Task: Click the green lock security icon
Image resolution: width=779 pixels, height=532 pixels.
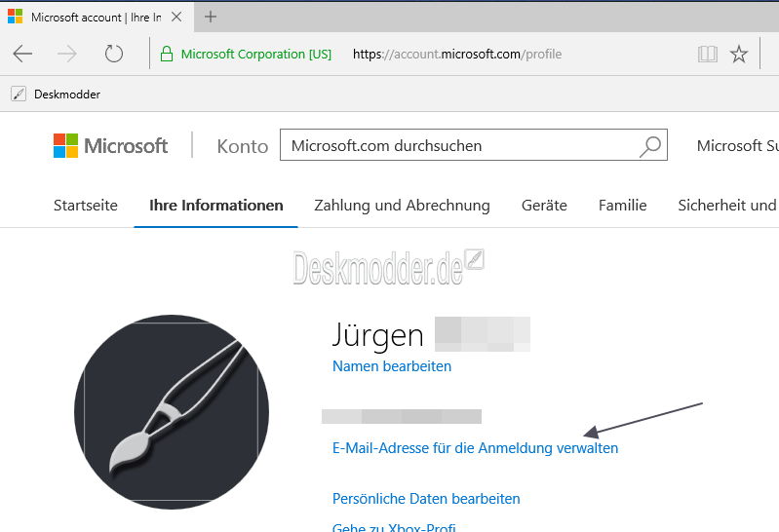Action: (x=167, y=54)
